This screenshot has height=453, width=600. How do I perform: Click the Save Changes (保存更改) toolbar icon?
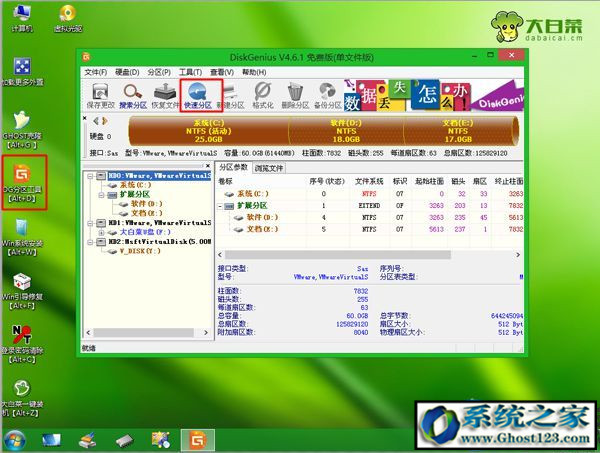coord(100,96)
